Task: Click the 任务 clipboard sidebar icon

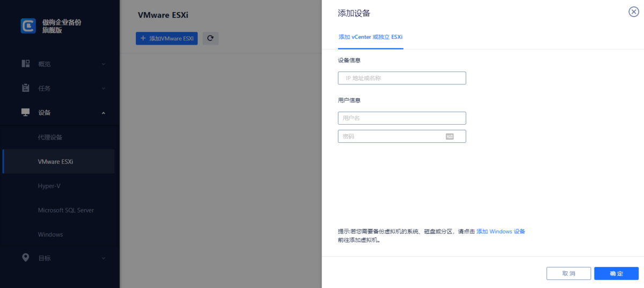Action: click(x=25, y=88)
